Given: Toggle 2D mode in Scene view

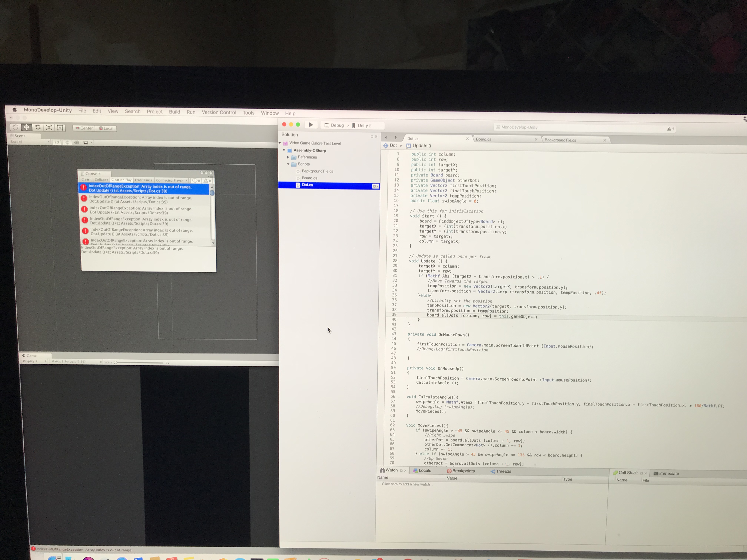Looking at the screenshot, I should click(56, 142).
